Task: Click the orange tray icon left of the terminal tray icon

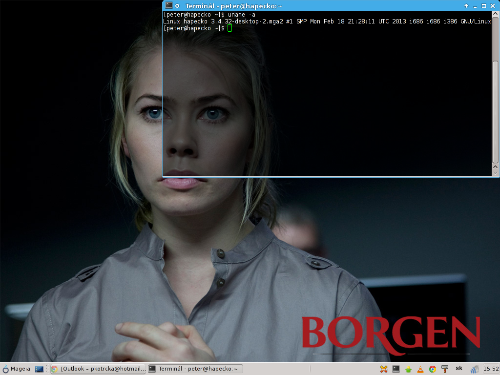Action: (384, 369)
